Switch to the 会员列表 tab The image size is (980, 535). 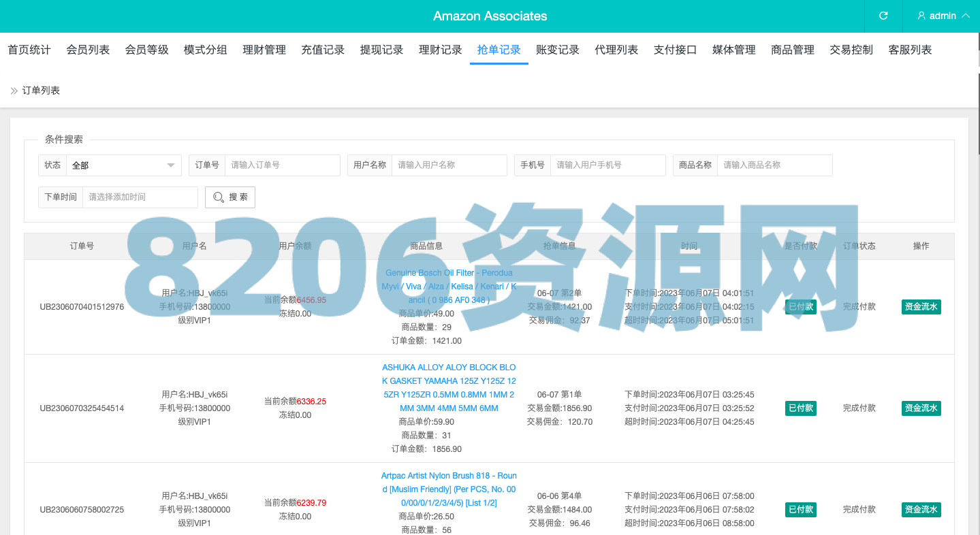tap(88, 50)
